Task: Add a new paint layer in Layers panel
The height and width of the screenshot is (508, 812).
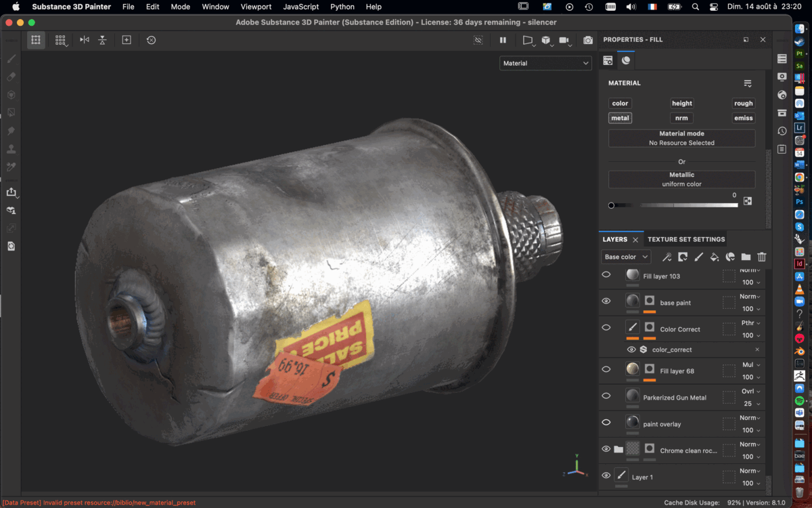Action: point(698,257)
